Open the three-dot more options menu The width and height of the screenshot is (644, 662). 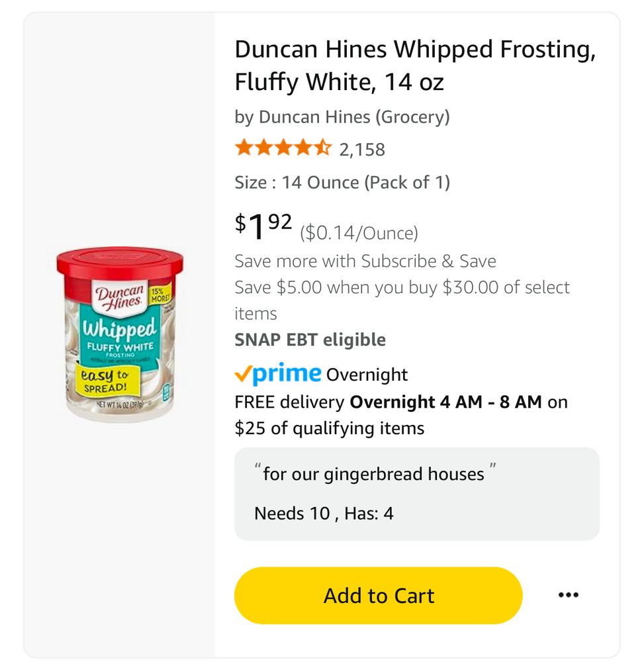[568, 595]
